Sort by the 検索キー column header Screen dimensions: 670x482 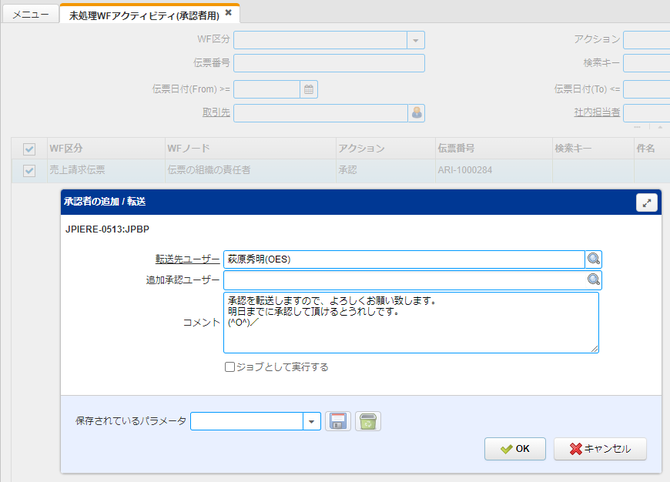coord(593,148)
